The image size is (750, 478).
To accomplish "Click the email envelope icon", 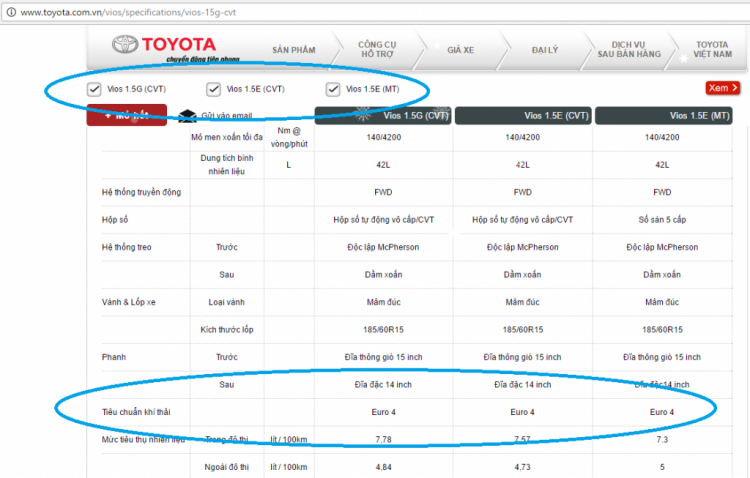I will coord(188,116).
